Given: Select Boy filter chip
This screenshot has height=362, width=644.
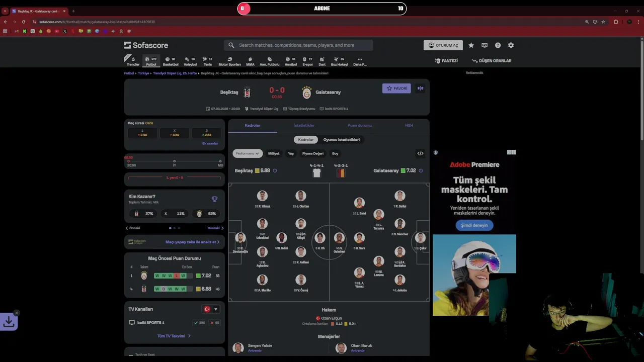Looking at the screenshot, I should point(335,153).
